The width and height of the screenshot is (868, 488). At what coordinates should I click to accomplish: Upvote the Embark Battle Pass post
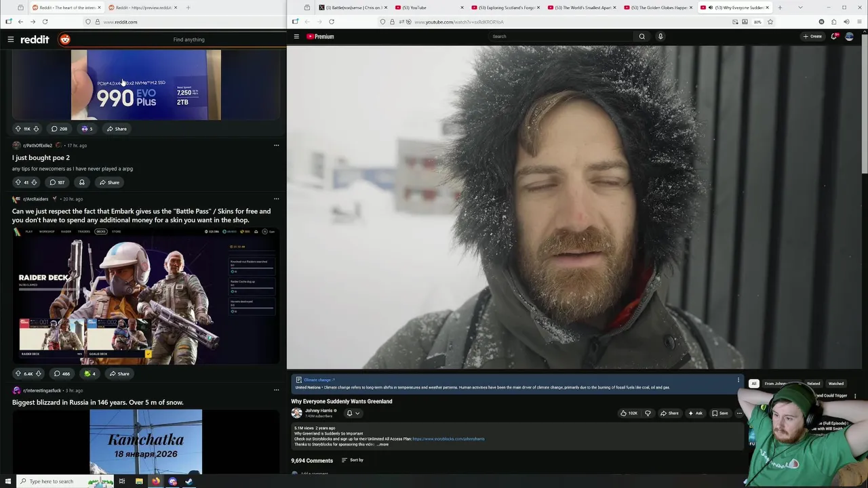click(18, 373)
